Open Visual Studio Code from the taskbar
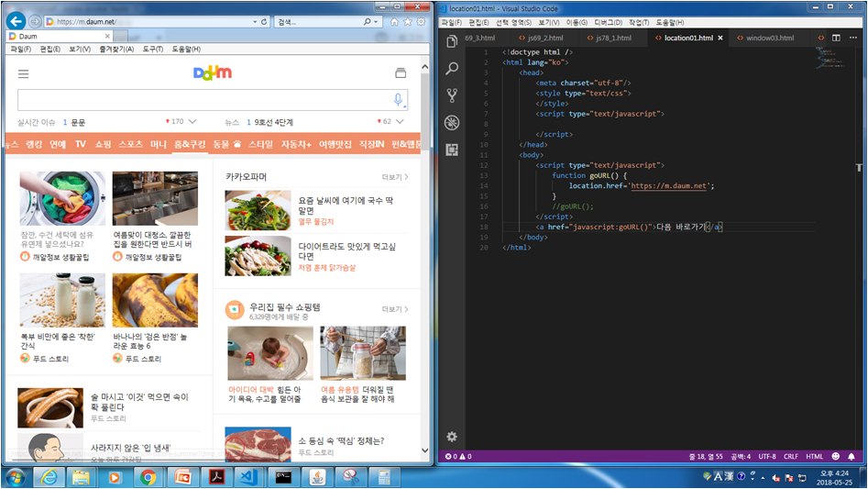 (x=248, y=477)
